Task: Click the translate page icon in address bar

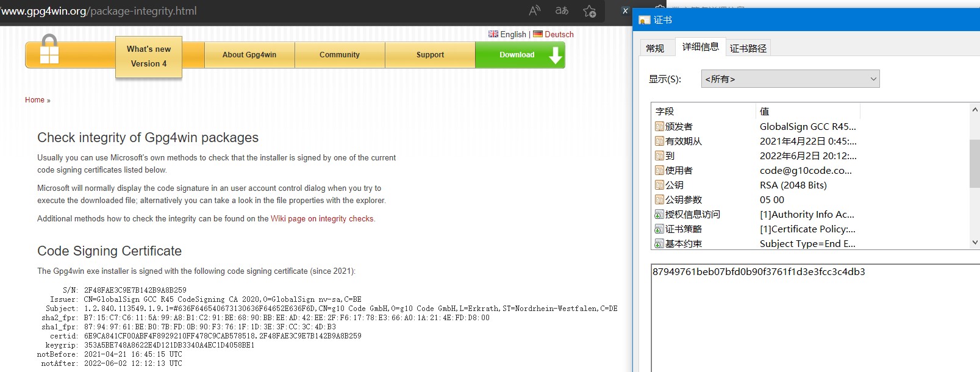Action: tap(562, 10)
